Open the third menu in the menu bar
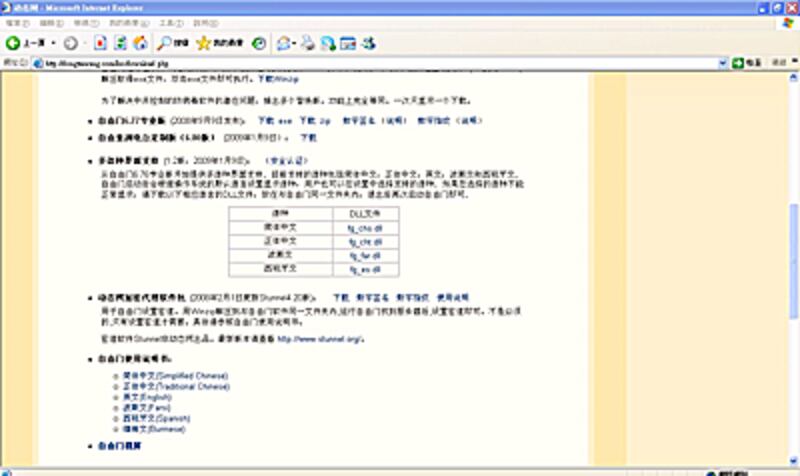Image resolution: width=800 pixels, height=476 pixels. pos(86,23)
